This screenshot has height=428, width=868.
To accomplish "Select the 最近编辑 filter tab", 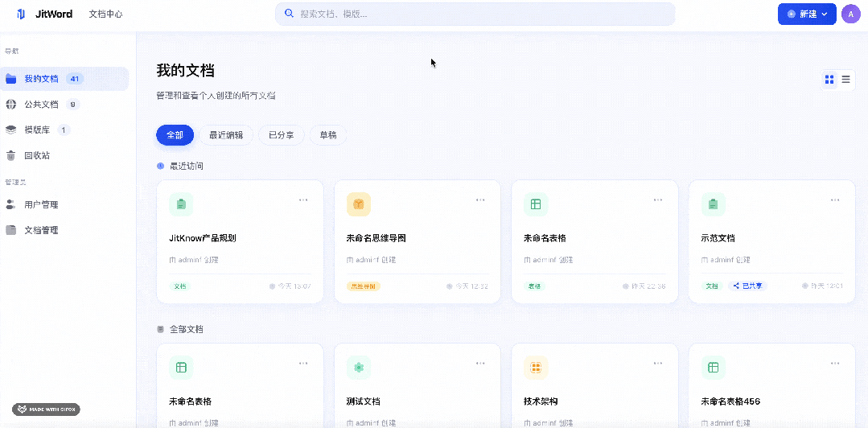I will point(226,135).
